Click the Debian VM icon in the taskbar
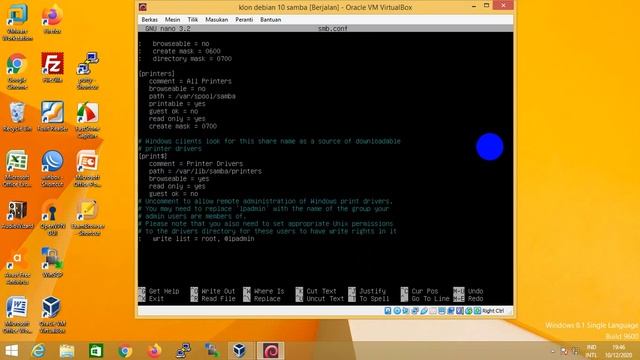The image size is (640, 360). [x=270, y=351]
